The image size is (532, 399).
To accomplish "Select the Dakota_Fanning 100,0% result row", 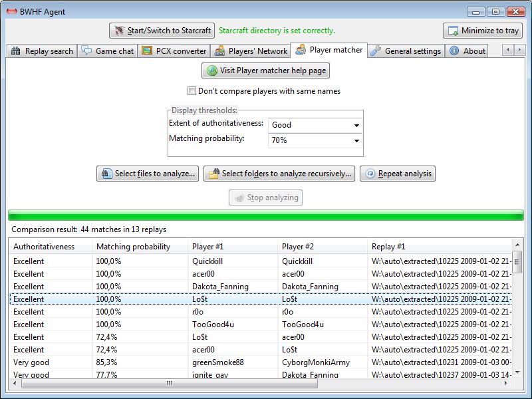I will click(261, 287).
